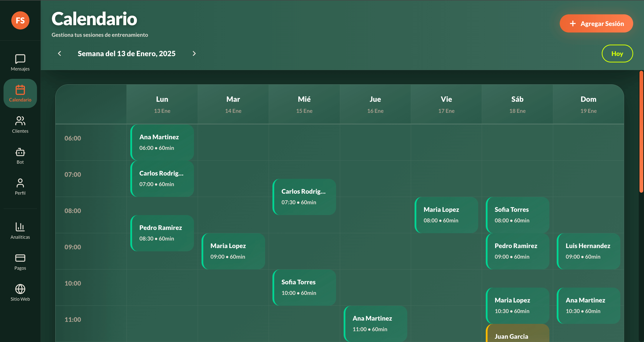Open the Mensajes panel from sidebar

tap(20, 62)
